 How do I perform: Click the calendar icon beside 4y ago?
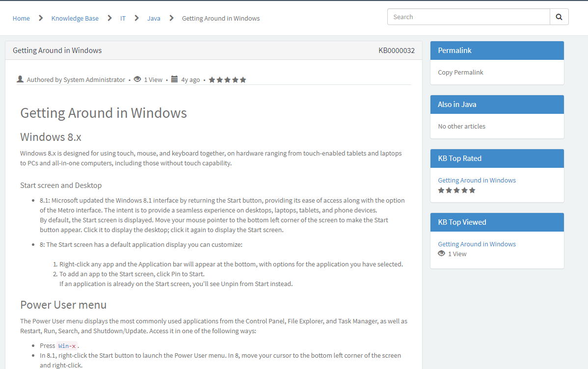174,79
